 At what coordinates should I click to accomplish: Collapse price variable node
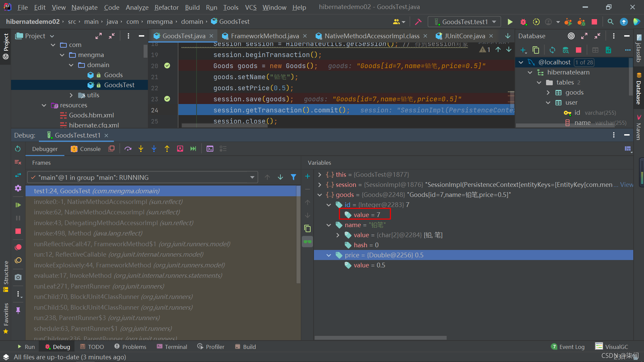(329, 255)
